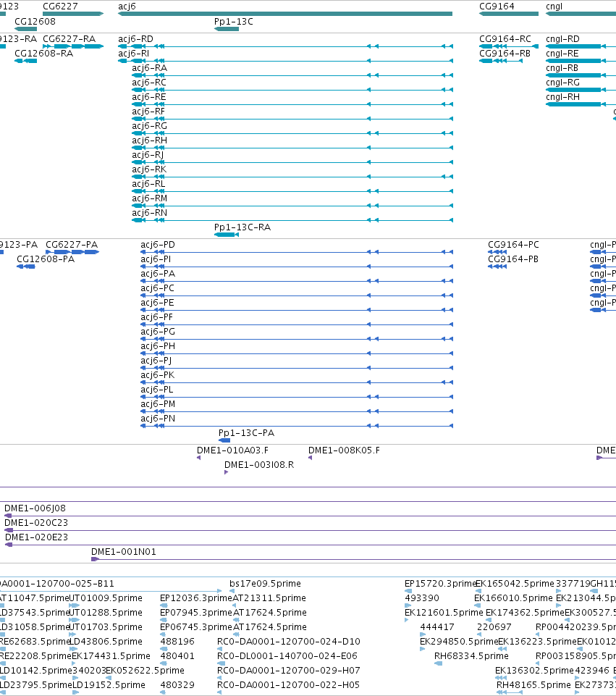616x696 pixels.
Task: Open the acj6-PL protein label
Action: click(x=157, y=389)
